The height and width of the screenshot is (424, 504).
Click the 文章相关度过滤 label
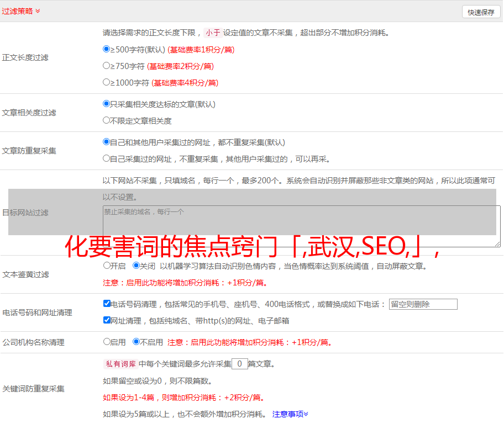pyautogui.click(x=29, y=113)
